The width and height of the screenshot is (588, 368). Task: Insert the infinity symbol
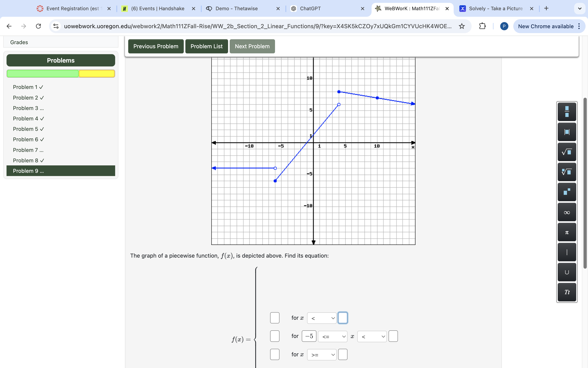(x=567, y=212)
